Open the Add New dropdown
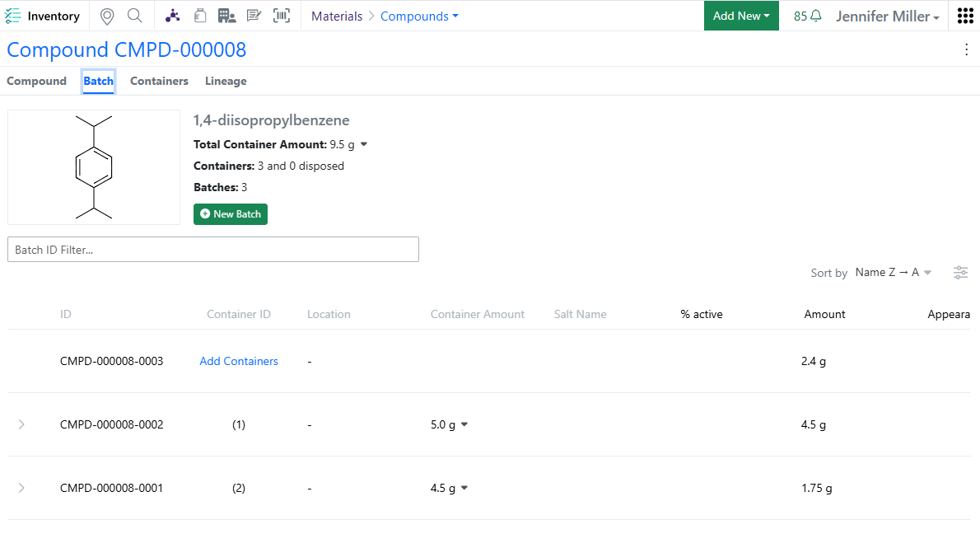The width and height of the screenshot is (980, 534). click(740, 16)
